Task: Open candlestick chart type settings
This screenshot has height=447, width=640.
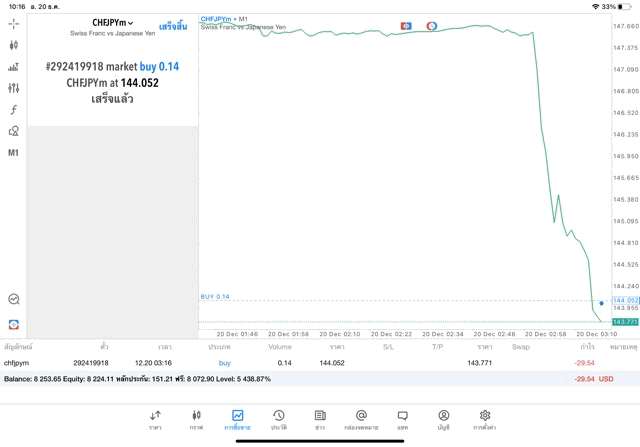Action: [13, 45]
